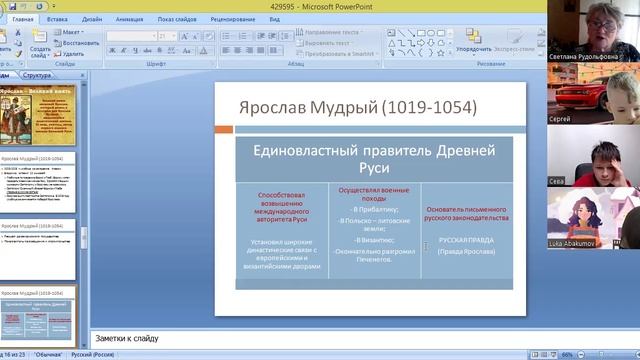640x360 pixels.
Task: Switch to the Рецензирование tab
Action: tap(233, 19)
